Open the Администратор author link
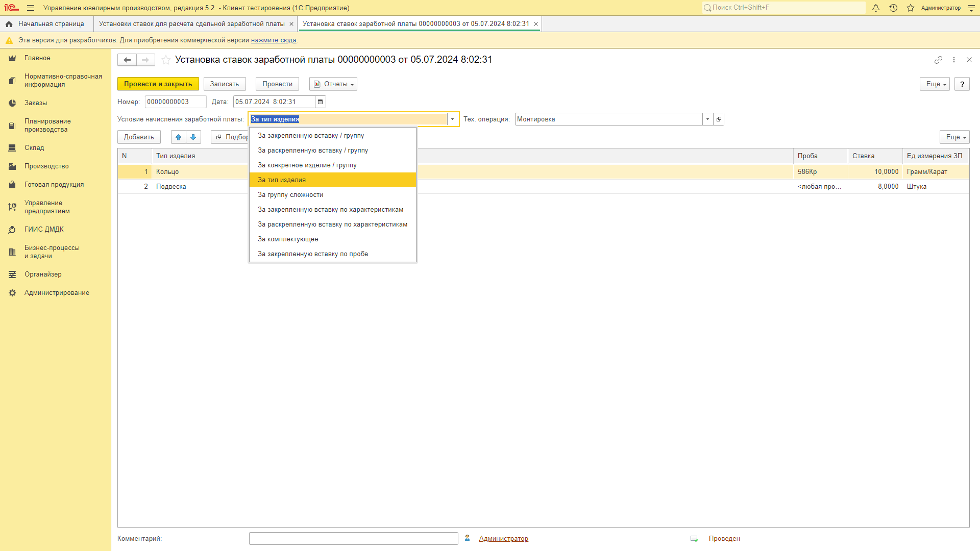Viewport: 980px width, 551px height. coord(503,539)
